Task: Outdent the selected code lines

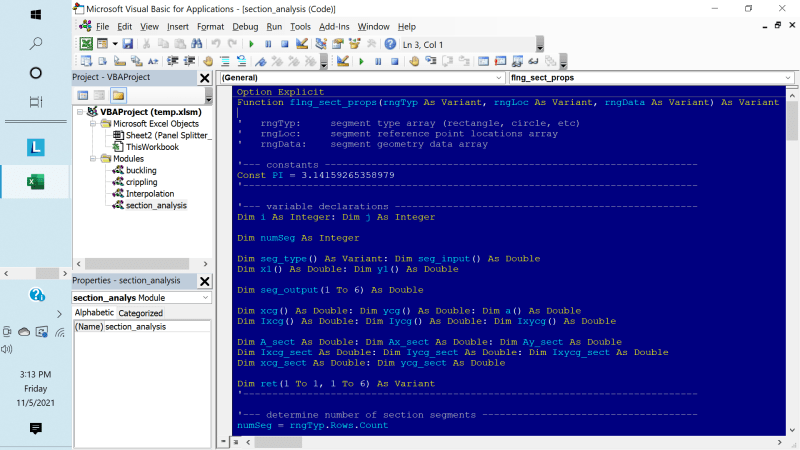Action: (x=189, y=61)
